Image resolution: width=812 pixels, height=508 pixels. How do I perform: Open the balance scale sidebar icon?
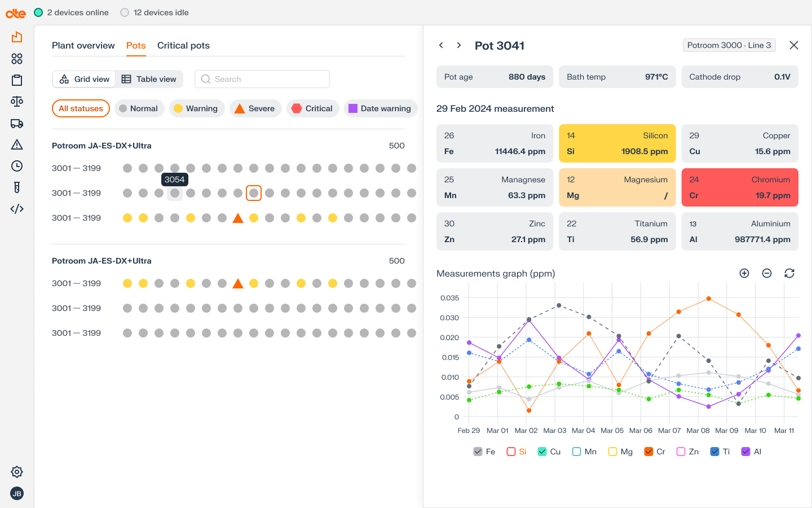pyautogui.click(x=17, y=102)
